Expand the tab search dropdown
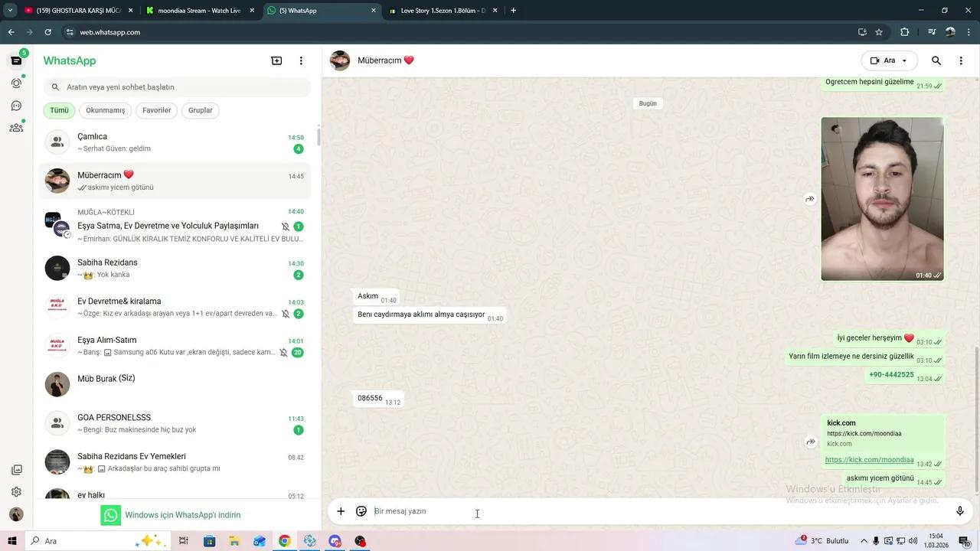 [10, 11]
